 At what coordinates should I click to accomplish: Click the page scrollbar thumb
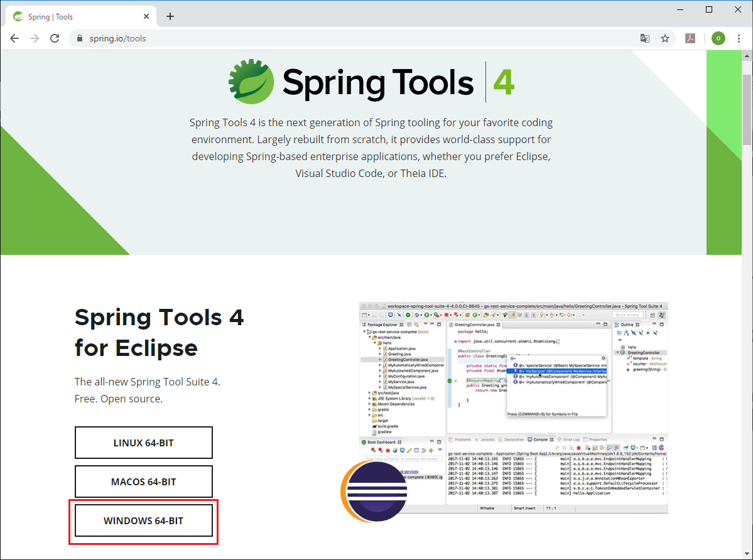747,109
